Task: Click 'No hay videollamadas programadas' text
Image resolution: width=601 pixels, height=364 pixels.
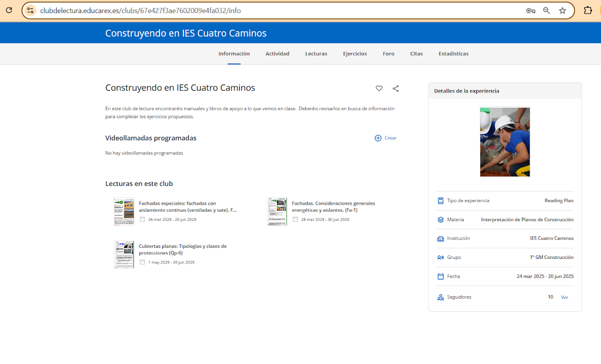Action: click(x=144, y=153)
